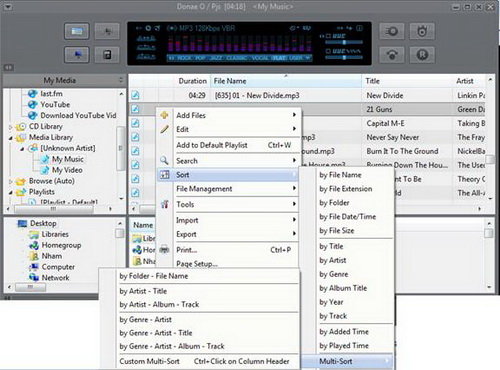
Task: Collapse the Media Library tree node
Action: pyautogui.click(x=10, y=138)
